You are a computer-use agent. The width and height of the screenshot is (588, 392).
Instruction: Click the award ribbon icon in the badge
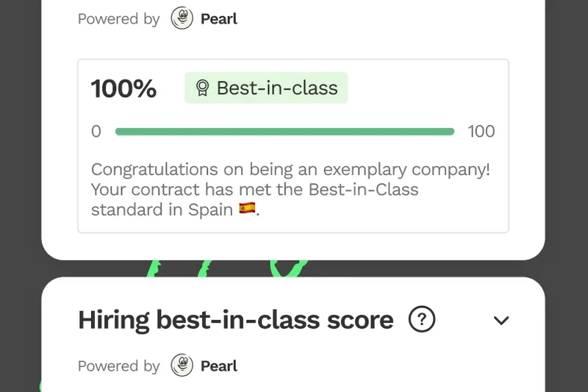[202, 88]
